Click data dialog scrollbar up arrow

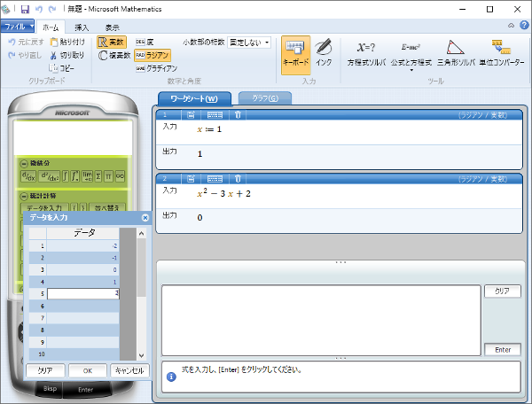pos(142,233)
